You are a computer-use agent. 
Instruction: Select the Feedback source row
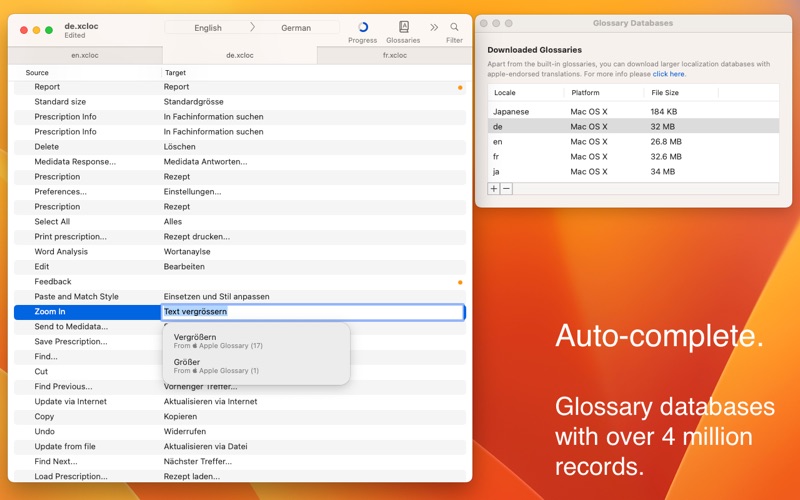[240, 282]
